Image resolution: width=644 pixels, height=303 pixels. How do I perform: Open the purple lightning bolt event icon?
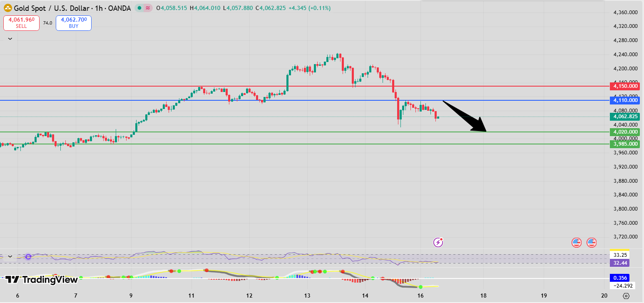[438, 242]
